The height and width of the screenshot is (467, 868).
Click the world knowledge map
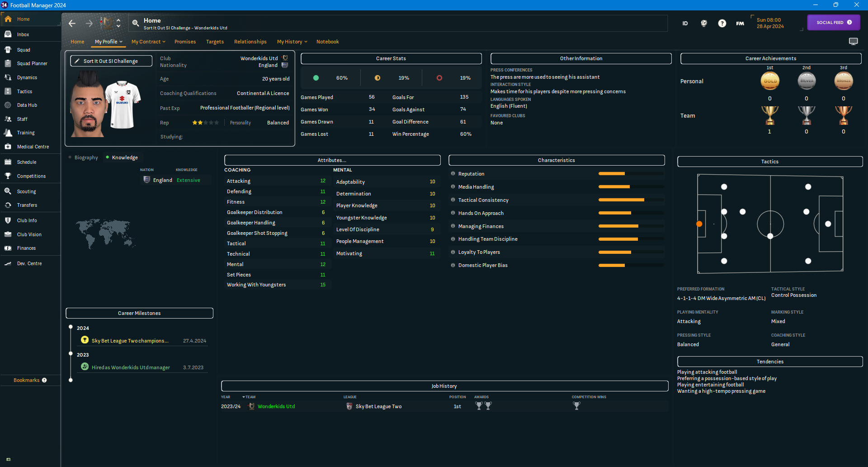pos(105,233)
